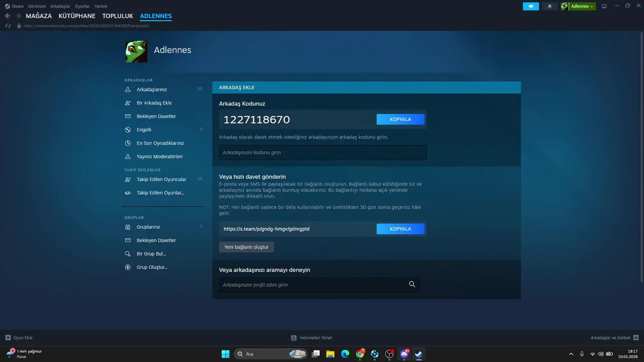Open Windows Start menu from taskbar

pyautogui.click(x=225, y=354)
